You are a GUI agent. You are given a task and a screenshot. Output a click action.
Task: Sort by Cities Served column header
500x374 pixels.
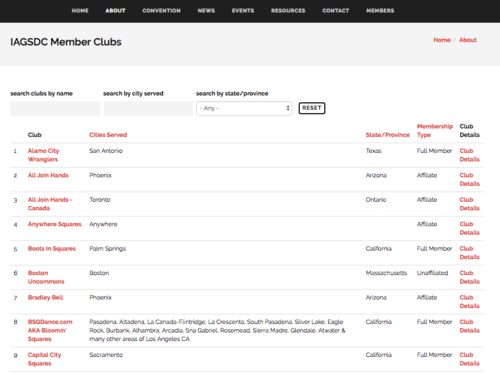pos(108,135)
